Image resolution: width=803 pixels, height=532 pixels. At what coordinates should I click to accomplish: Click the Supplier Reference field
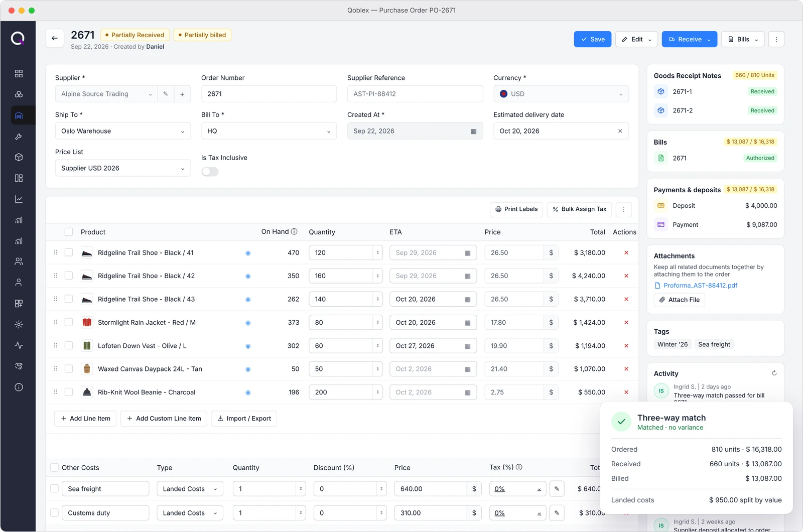[415, 94]
